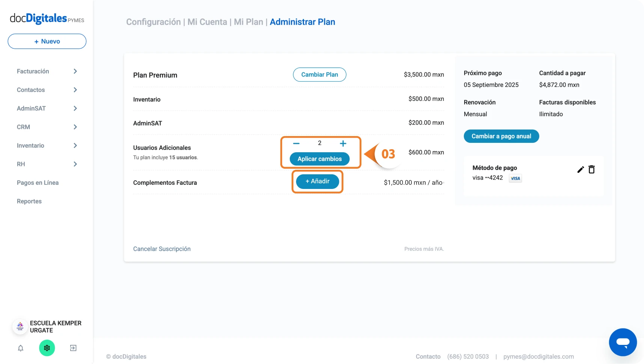Open settings via green gear icon
This screenshot has height=364, width=644.
coord(47,348)
